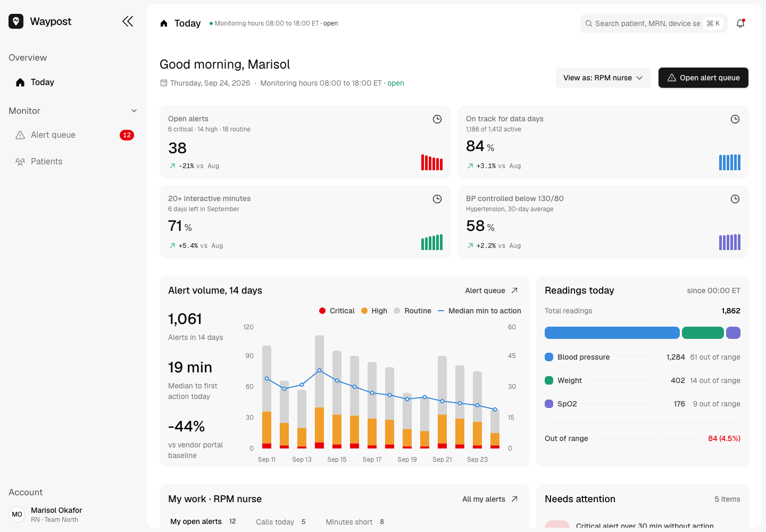Collapse the Monitor sidebar section
Screen dimensions: 766x532
click(134, 111)
